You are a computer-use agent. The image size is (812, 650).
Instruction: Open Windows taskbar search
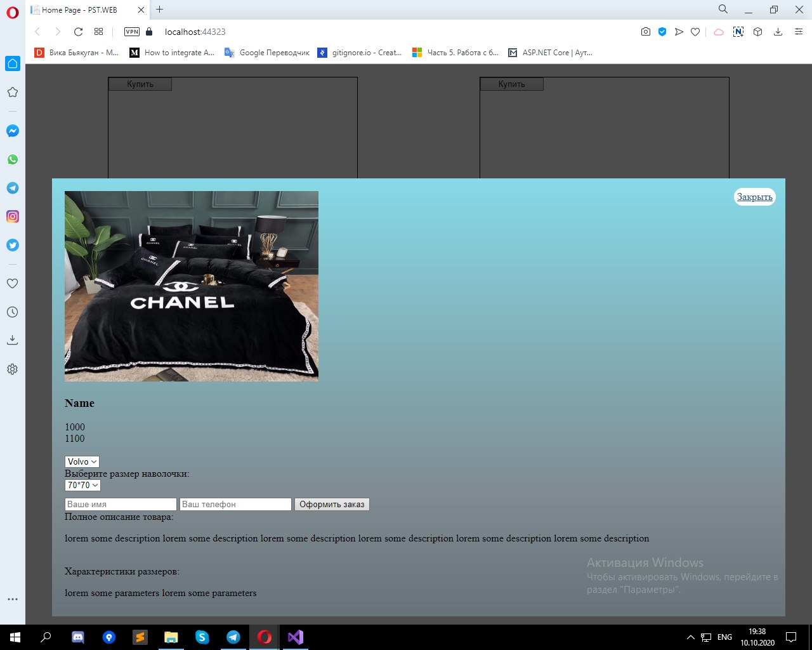(x=46, y=637)
